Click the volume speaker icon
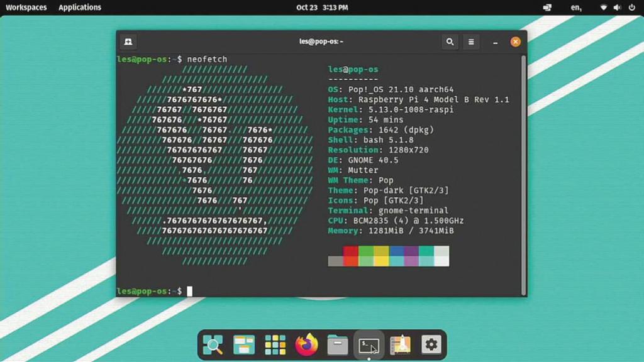This screenshot has width=644, height=362. [618, 8]
